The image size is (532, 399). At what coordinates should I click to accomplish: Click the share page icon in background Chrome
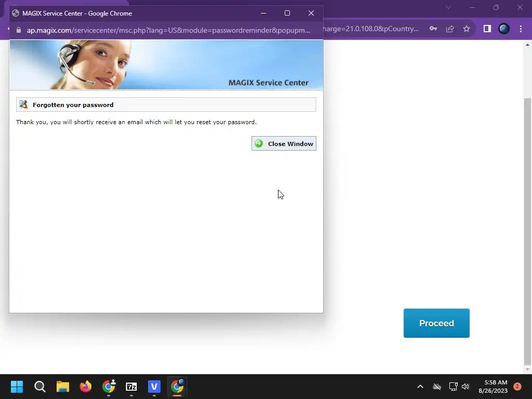click(450, 29)
